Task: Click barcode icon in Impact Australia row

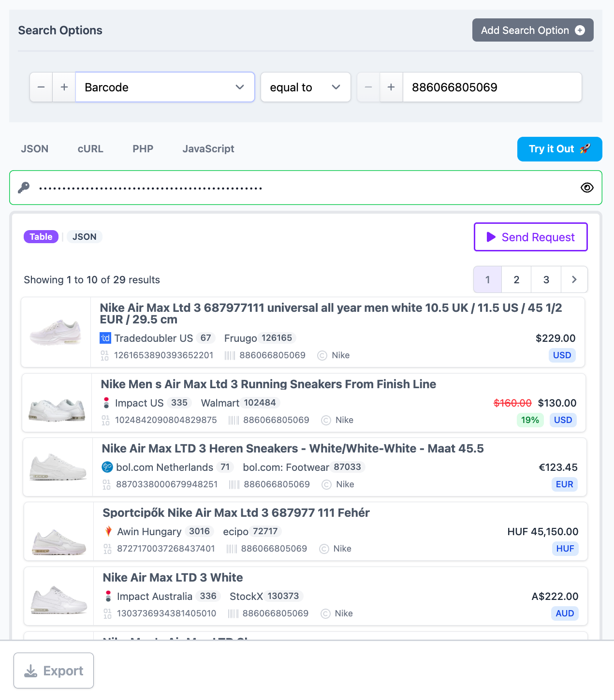Action: tap(234, 613)
